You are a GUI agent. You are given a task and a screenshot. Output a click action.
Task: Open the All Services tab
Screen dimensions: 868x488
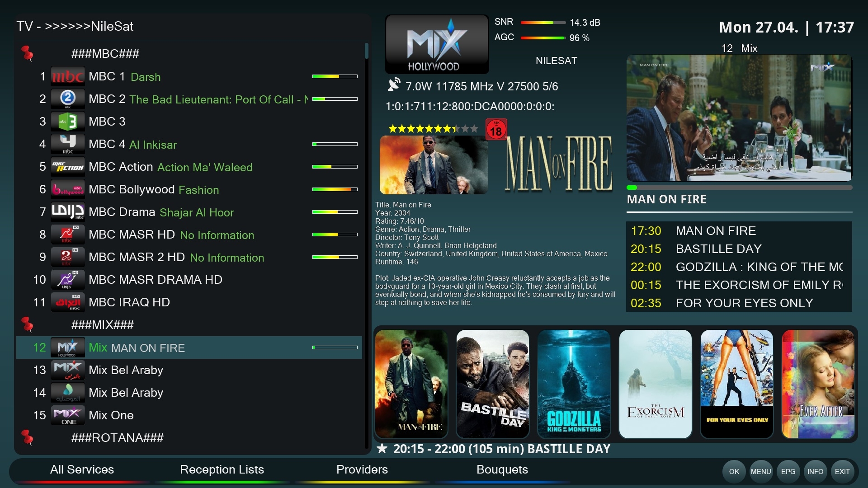pos(82,469)
